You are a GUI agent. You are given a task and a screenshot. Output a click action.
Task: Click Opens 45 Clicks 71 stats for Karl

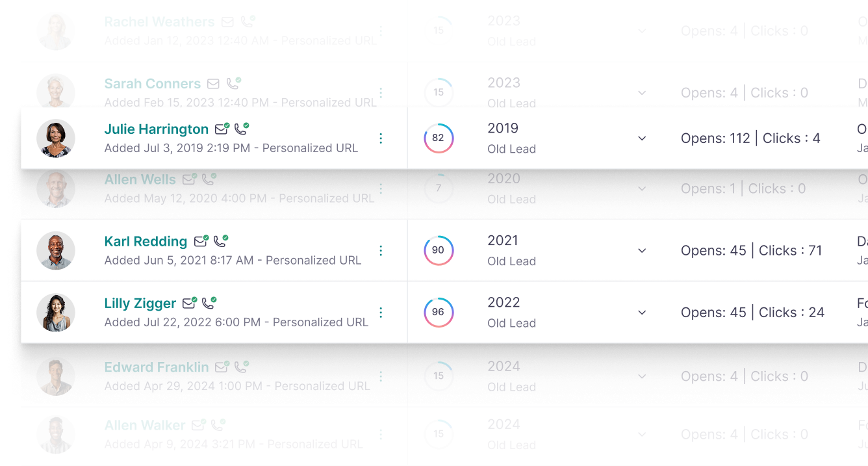(752, 251)
